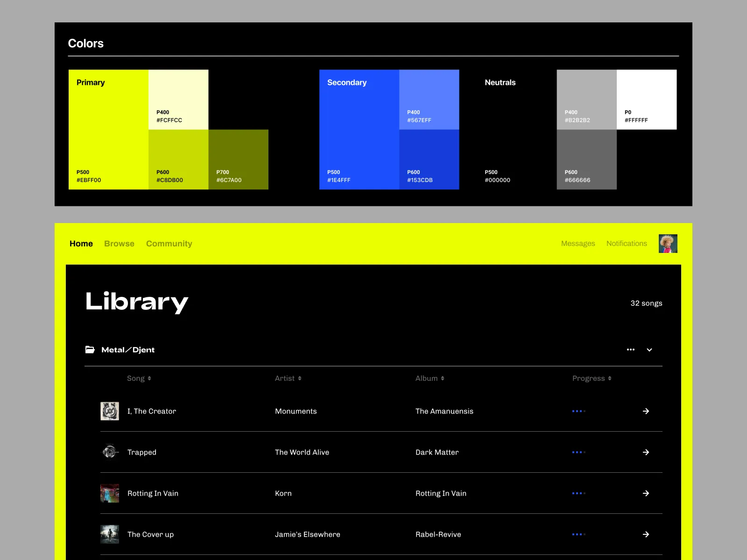Toggle sorting on the Album column
Screen dimensions: 747x560
[442, 378]
